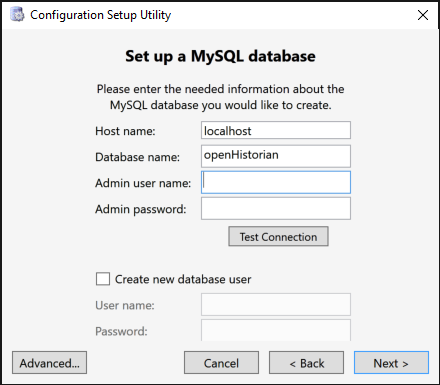Proceed with the Next > button
Viewport: 440px width, 385px height.
391,363
